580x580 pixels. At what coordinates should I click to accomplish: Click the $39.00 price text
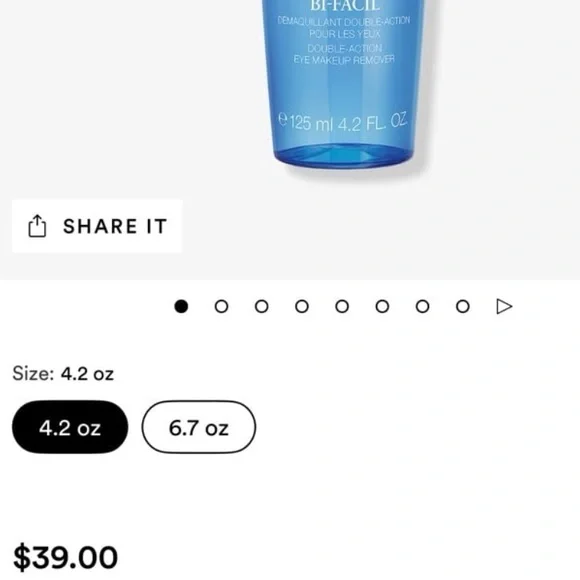click(65, 557)
